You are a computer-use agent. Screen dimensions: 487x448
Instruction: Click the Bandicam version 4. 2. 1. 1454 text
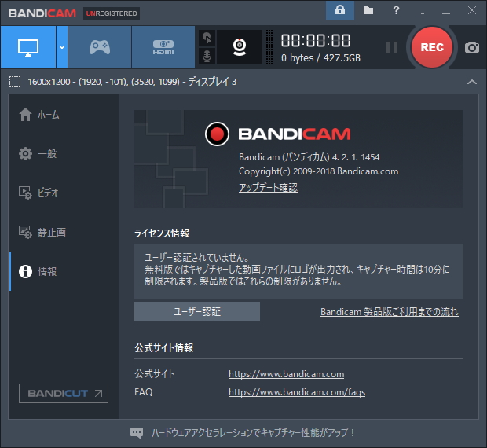(309, 157)
